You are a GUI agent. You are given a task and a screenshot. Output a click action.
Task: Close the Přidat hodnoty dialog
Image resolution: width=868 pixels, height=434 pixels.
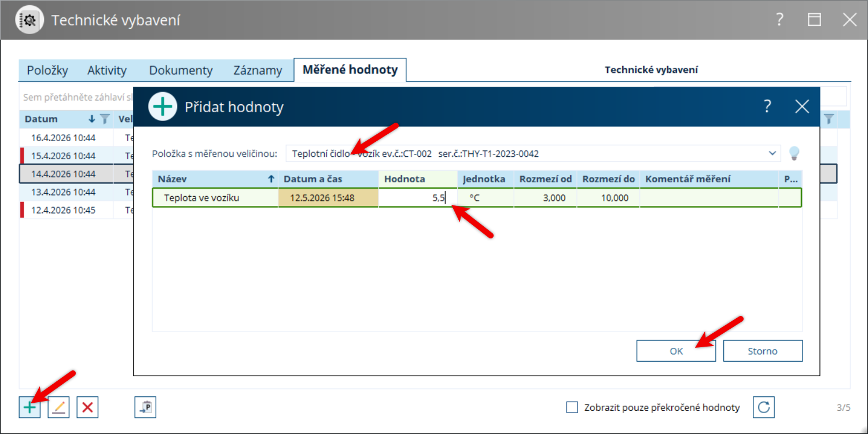point(802,106)
